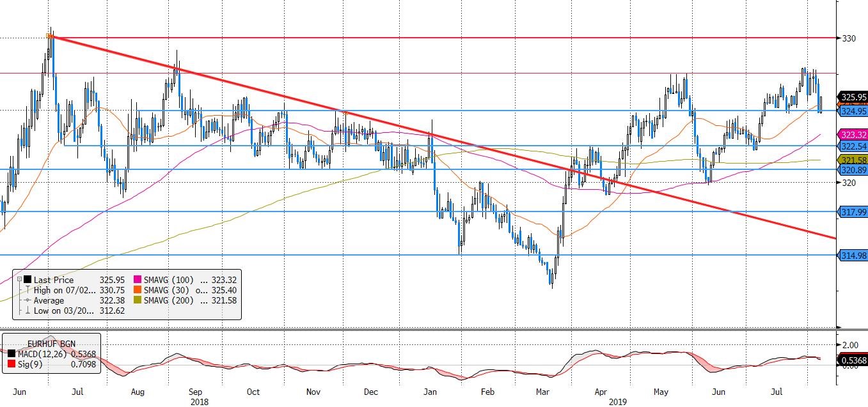868x407 pixels.
Task: Click the SMAVG (100) value 323.32 in legend
Action: 224,280
